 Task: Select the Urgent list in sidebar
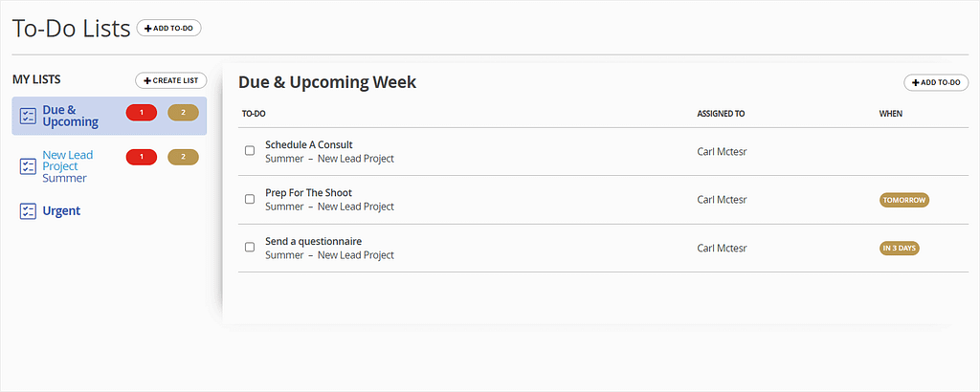[x=61, y=211]
